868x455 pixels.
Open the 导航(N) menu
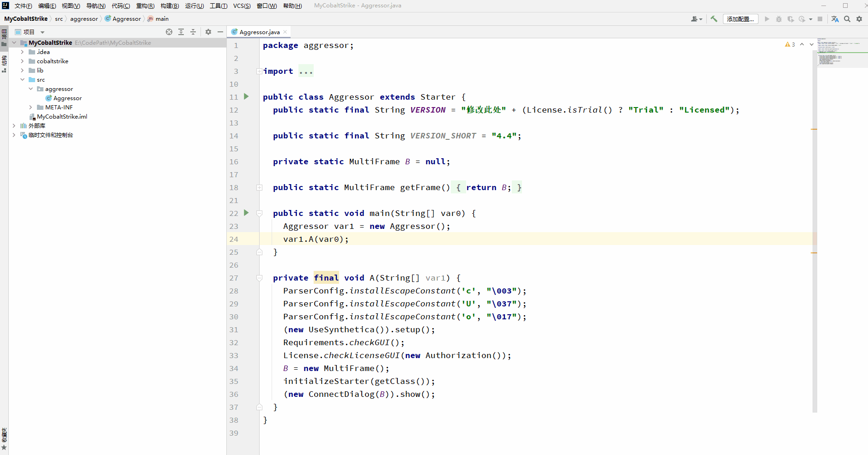(96, 6)
